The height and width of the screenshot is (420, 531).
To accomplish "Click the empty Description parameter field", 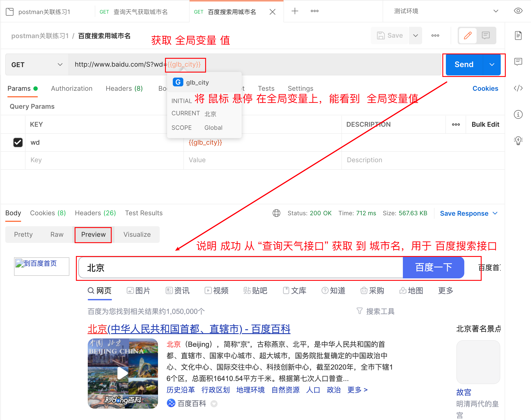I will (423, 160).
